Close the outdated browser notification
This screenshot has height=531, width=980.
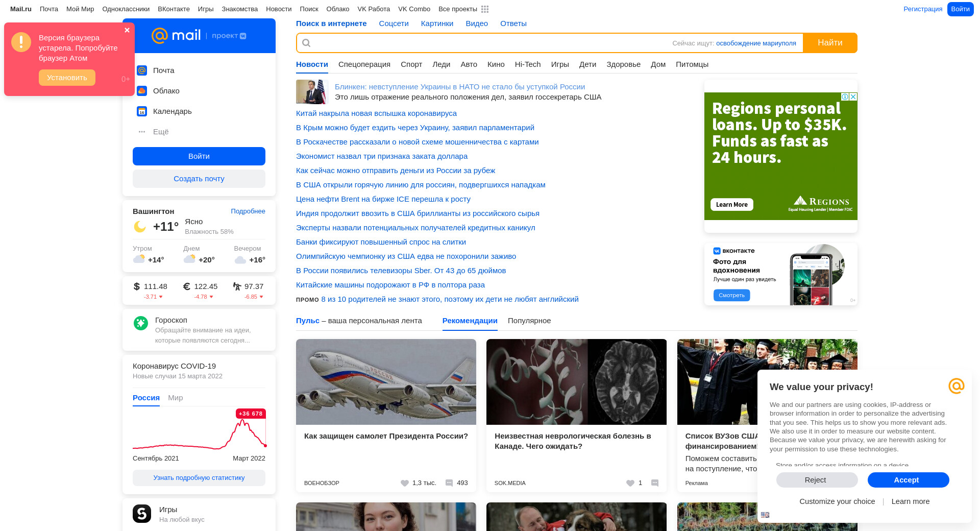click(x=127, y=30)
